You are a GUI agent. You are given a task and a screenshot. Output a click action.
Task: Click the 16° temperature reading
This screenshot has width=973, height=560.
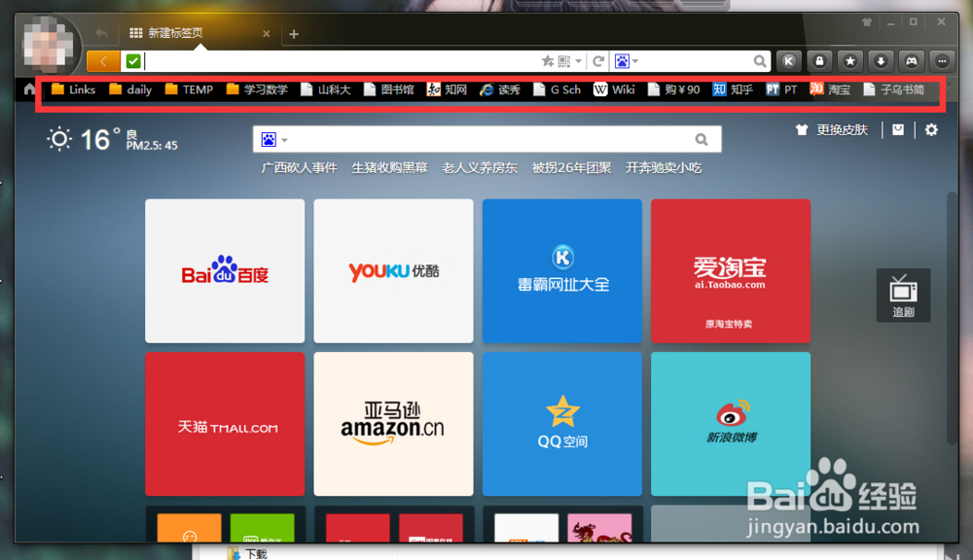click(99, 140)
